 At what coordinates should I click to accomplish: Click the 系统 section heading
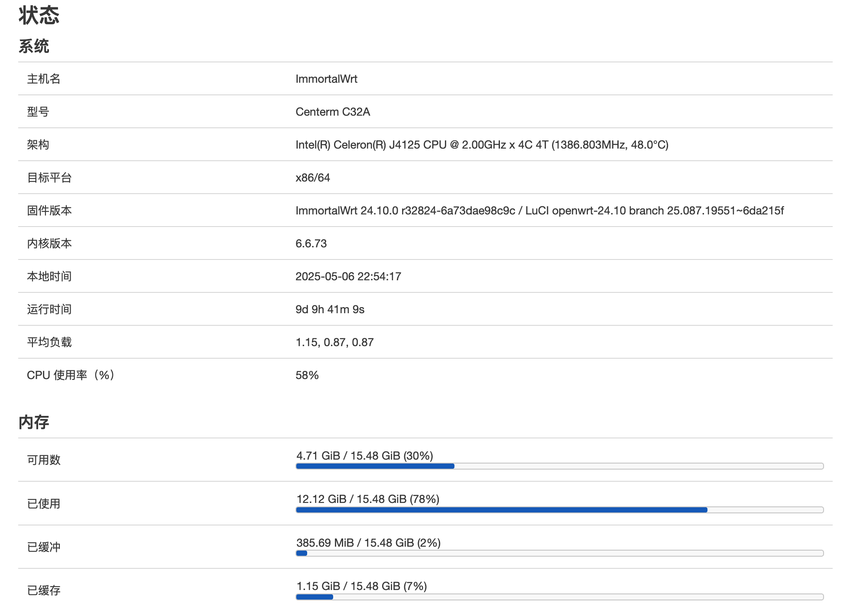coord(34,46)
